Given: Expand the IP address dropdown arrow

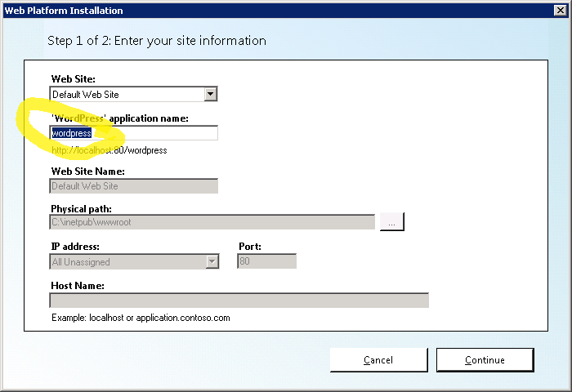Looking at the screenshot, I should (x=212, y=262).
